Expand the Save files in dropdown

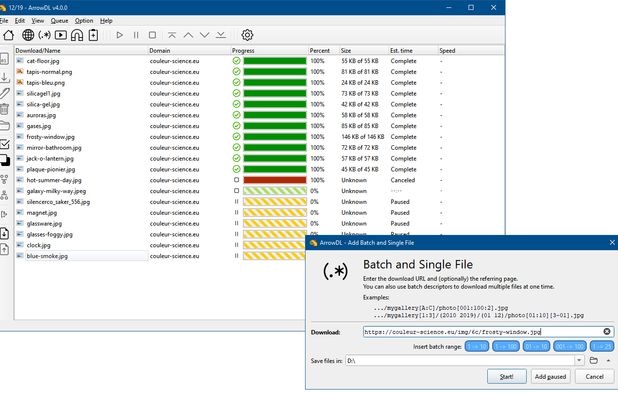tap(579, 361)
